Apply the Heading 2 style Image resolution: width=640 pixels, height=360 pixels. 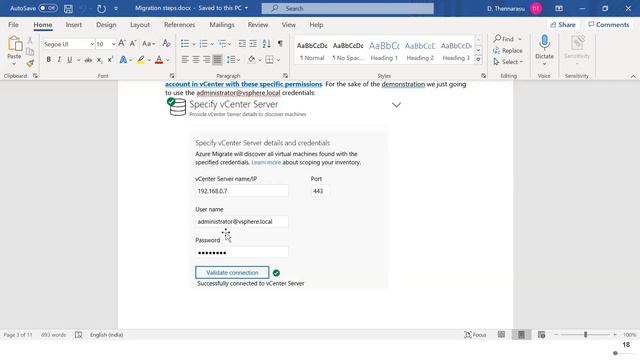click(x=420, y=51)
